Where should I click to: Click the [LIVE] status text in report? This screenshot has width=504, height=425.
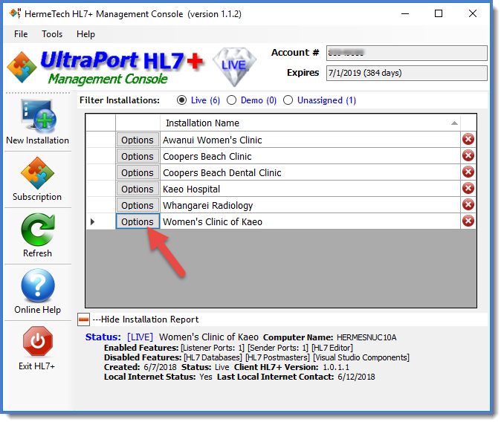coord(140,337)
